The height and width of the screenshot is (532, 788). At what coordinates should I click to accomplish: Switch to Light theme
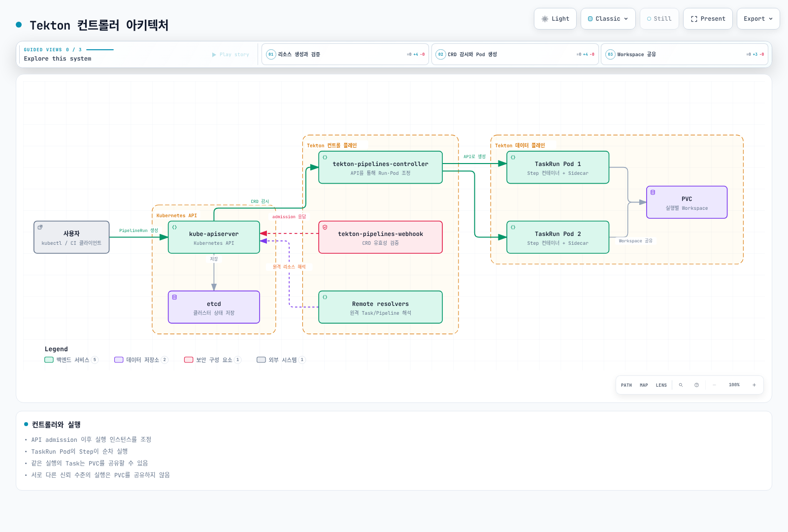click(555, 19)
